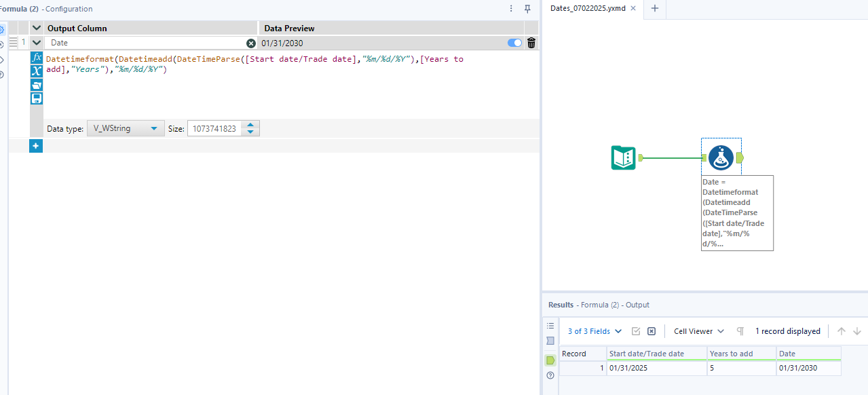This screenshot has height=395, width=868.
Task: Toggle the paragraph whitespace mark in Results
Action: pyautogui.click(x=740, y=331)
